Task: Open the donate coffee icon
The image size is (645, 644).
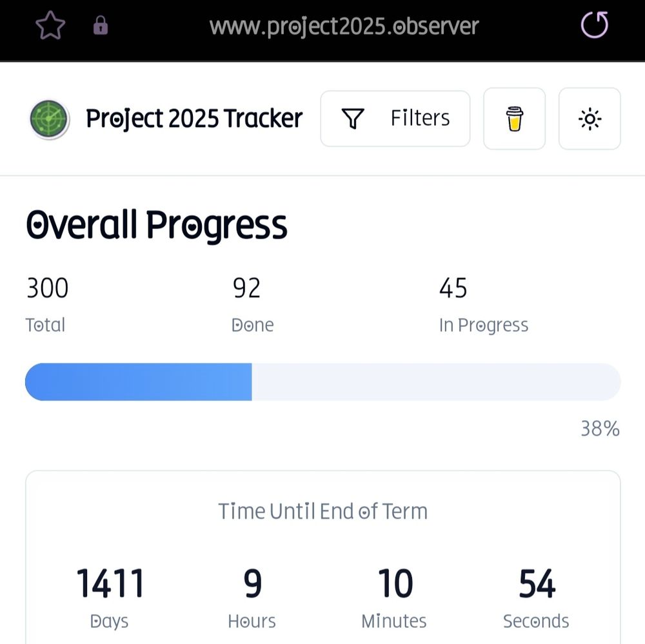Action: coord(514,119)
